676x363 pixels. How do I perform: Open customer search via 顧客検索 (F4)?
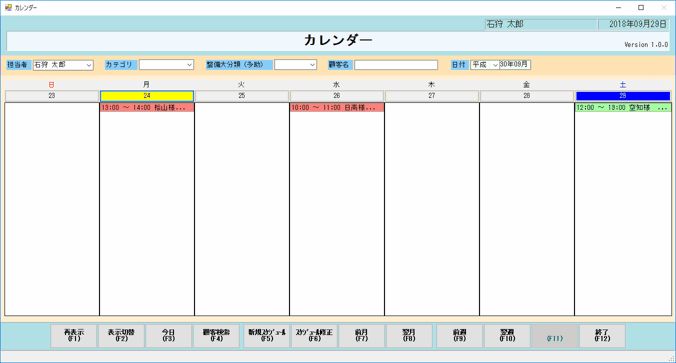pos(216,336)
